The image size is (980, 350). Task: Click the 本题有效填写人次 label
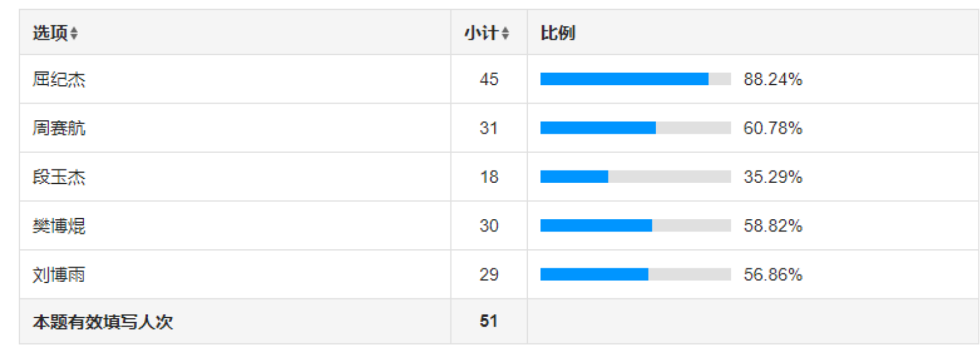coord(102,322)
